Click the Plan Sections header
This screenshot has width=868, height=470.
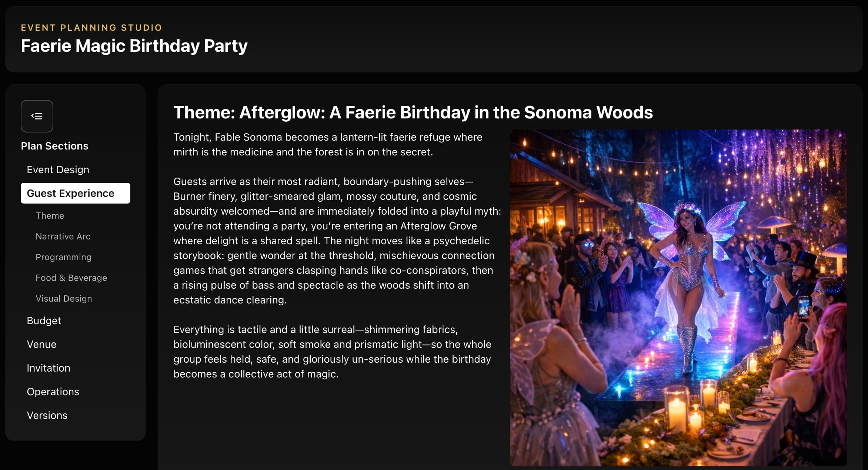pos(54,146)
